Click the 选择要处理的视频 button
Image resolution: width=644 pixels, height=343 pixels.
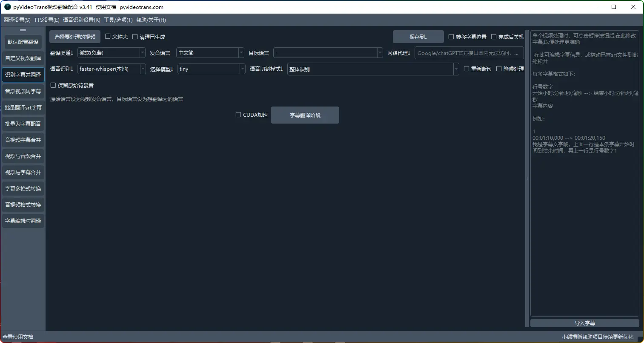[74, 37]
